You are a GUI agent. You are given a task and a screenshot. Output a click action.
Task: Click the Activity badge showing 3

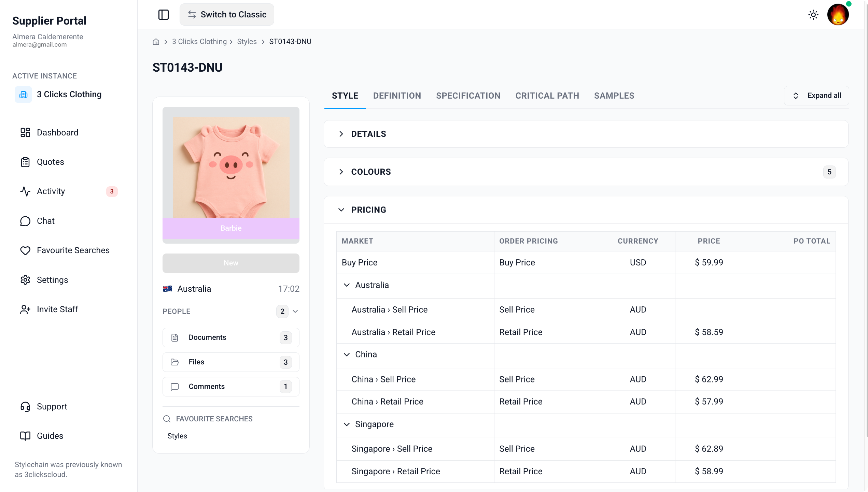pos(112,191)
